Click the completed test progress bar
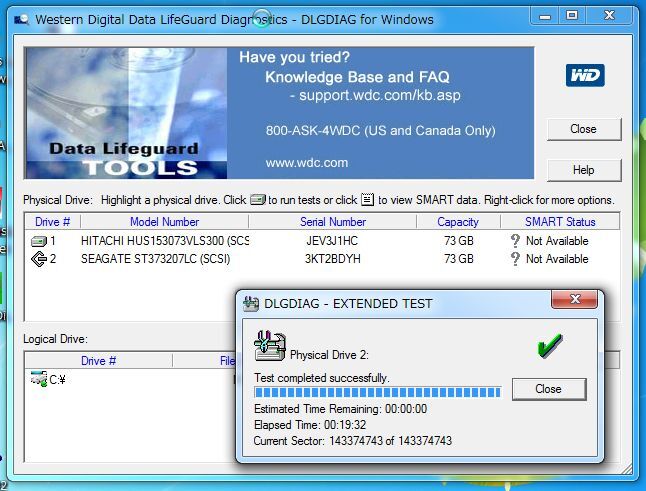646x491 pixels. 377,392
